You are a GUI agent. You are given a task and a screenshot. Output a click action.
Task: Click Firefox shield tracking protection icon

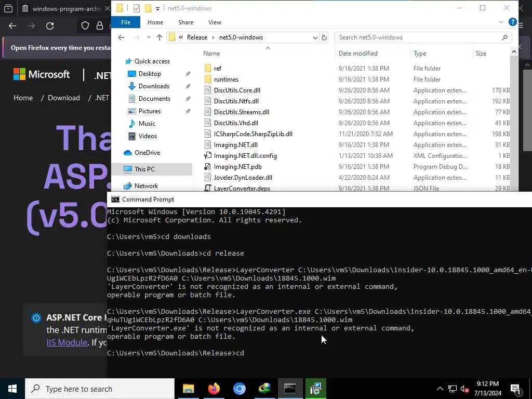tap(85, 26)
